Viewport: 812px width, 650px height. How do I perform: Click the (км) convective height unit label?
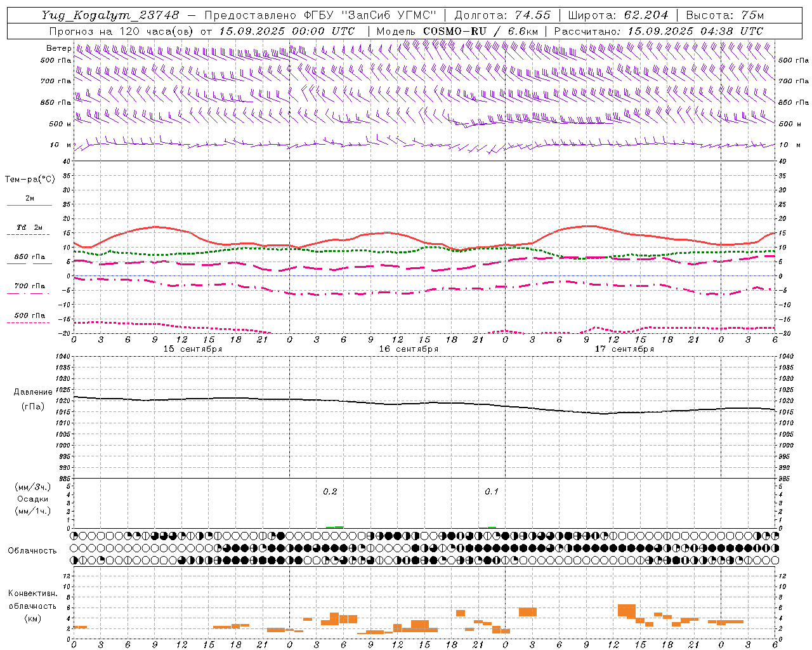coord(32,618)
